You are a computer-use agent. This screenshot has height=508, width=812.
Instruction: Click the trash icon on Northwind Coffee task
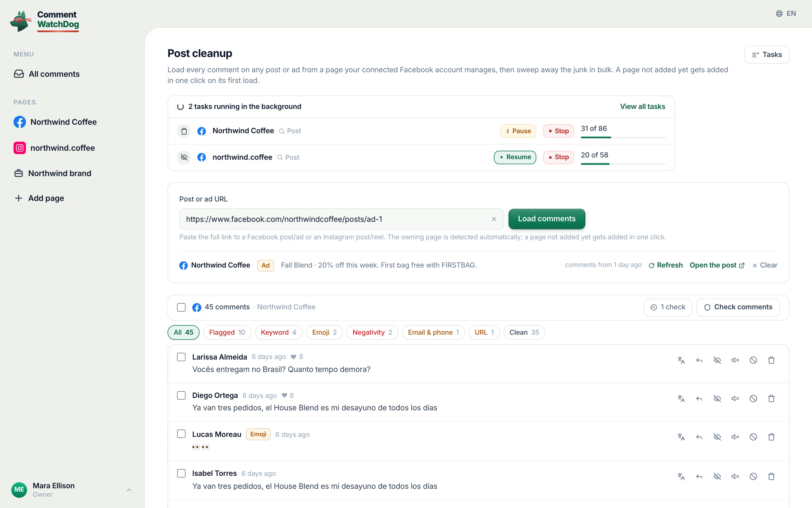(184, 131)
